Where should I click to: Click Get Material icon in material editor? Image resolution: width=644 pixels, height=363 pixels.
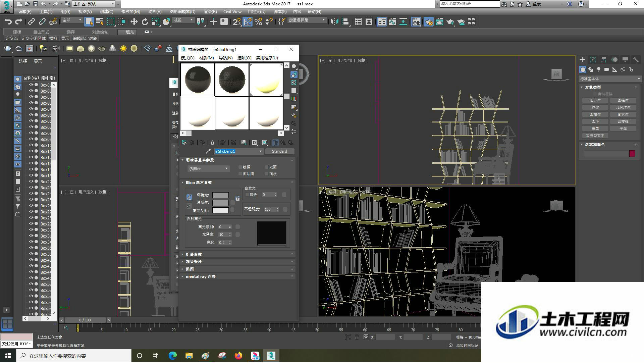click(x=184, y=143)
